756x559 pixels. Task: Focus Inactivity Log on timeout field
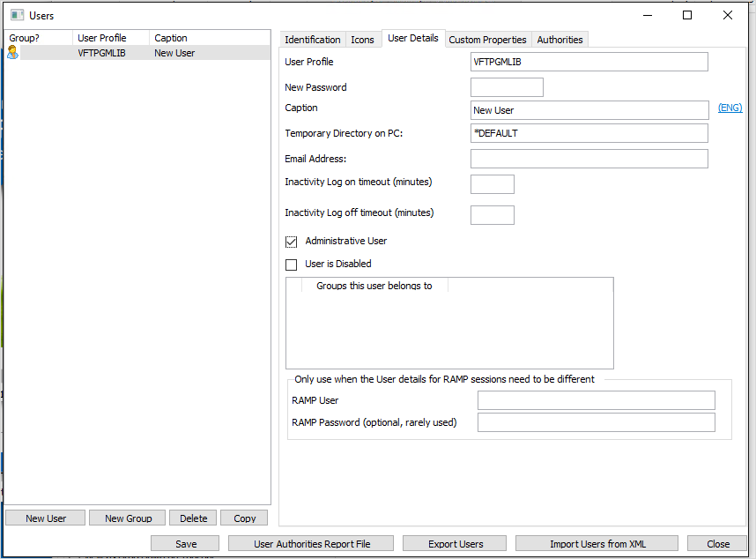[x=493, y=184]
